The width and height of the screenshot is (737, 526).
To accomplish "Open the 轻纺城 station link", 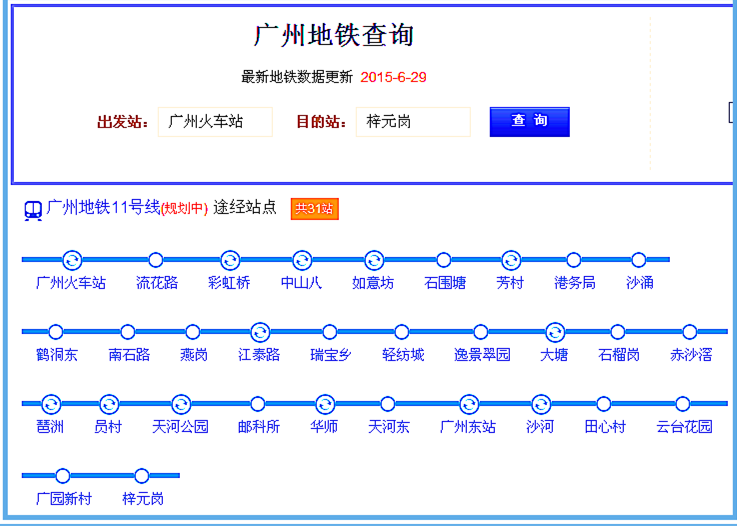I will (403, 355).
